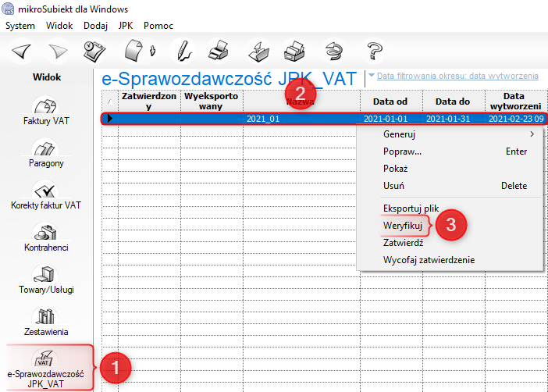Click the spiral refresh toolbar icon

click(334, 52)
